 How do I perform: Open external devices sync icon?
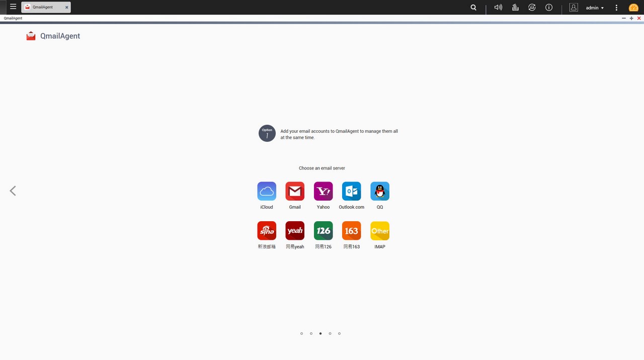pyautogui.click(x=532, y=8)
